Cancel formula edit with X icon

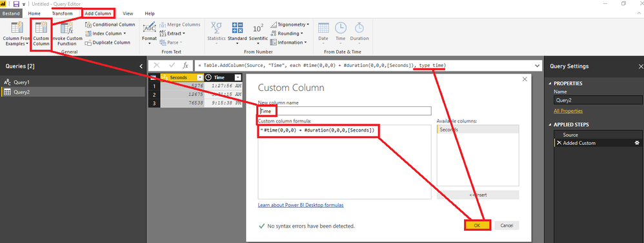click(156, 65)
